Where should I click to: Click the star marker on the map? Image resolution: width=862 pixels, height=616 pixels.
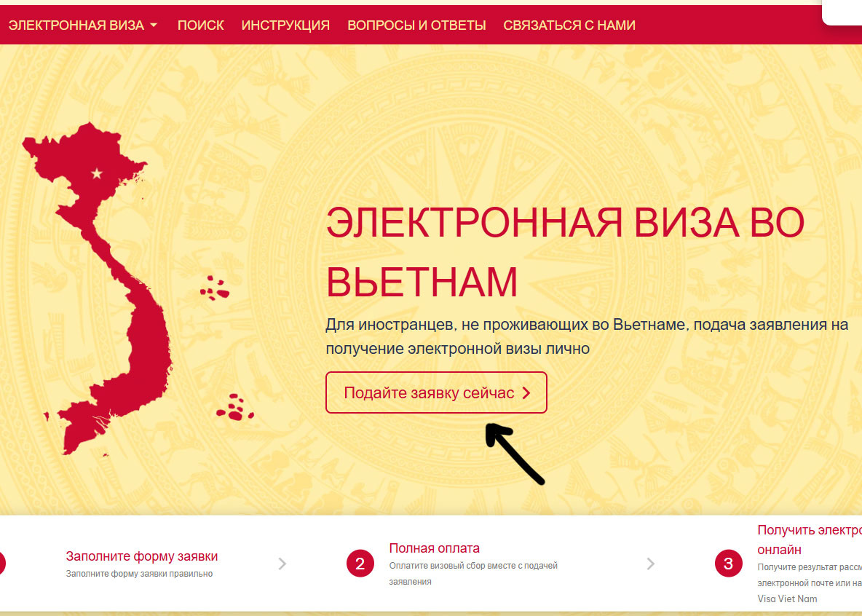point(97,174)
